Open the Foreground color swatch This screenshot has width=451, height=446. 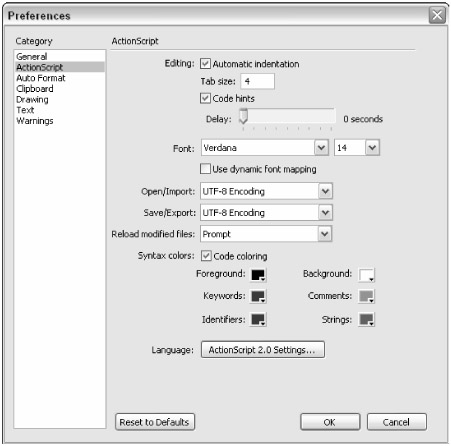coord(258,275)
